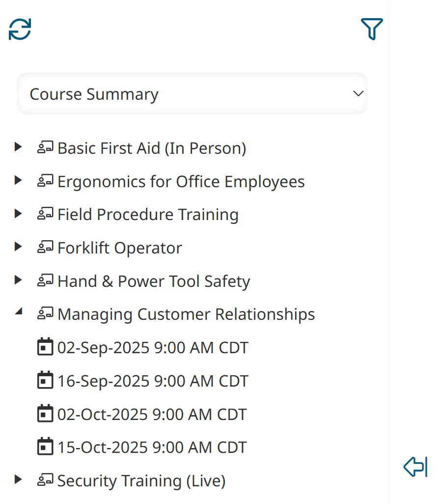Screen dimensions: 440x504
Task: Expand Basic First Aid (In Person)
Action: [19, 147]
